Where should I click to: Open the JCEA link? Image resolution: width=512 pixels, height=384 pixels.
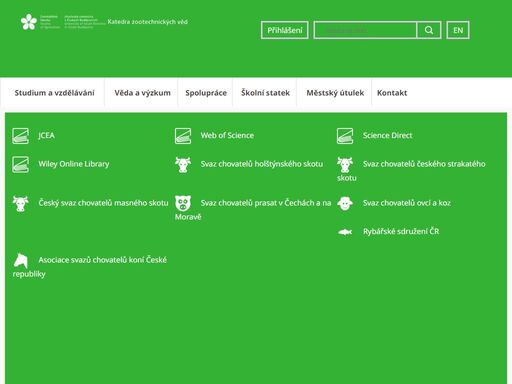tap(47, 136)
